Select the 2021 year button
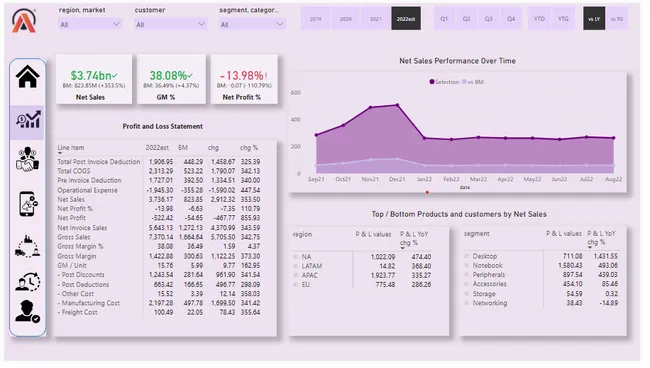Image resolution: width=650 pixels, height=368 pixels. (x=376, y=19)
